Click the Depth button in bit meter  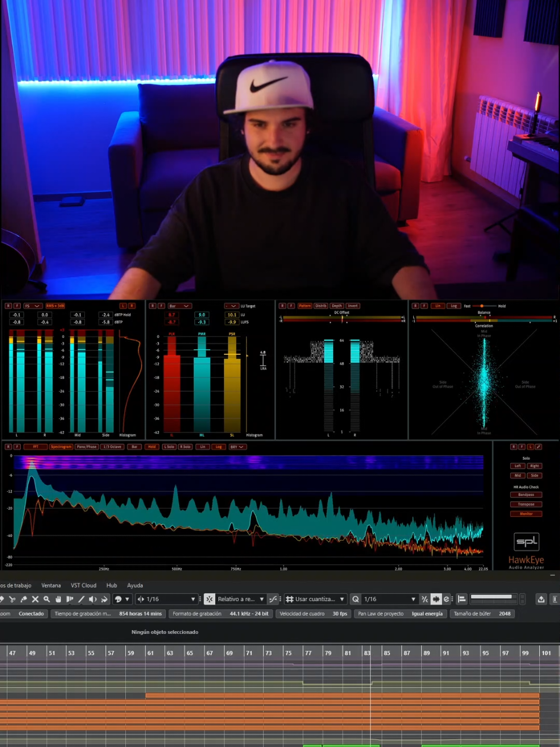coord(336,306)
